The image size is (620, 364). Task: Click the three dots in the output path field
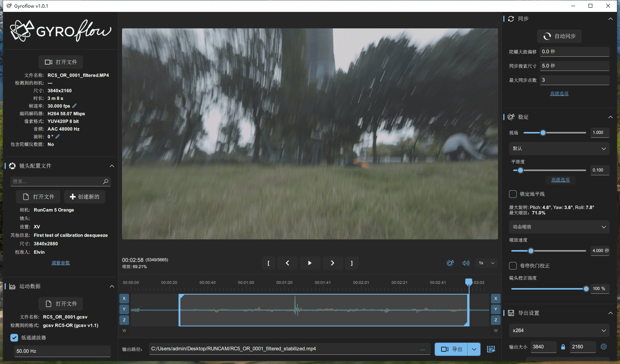point(423,349)
